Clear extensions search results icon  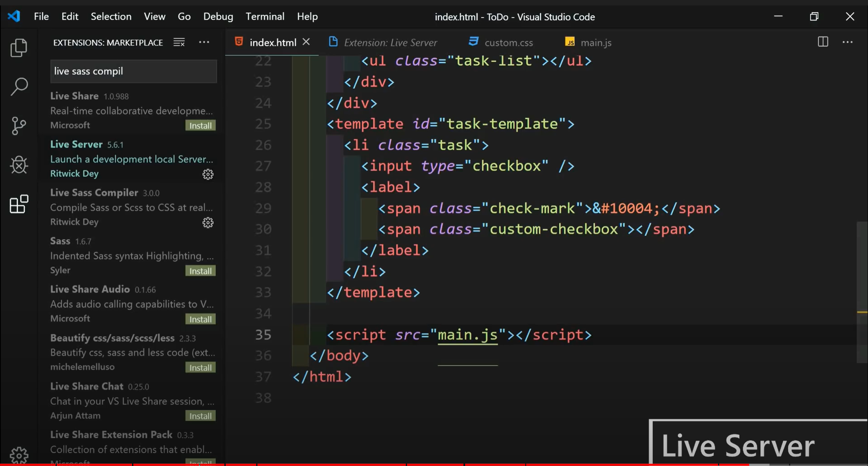pyautogui.click(x=179, y=42)
